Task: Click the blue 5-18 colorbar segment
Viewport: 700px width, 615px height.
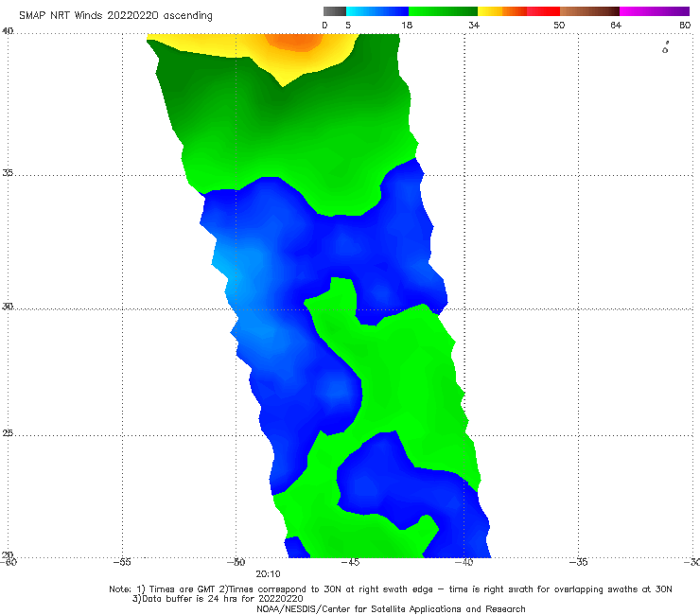Action: pos(377,11)
